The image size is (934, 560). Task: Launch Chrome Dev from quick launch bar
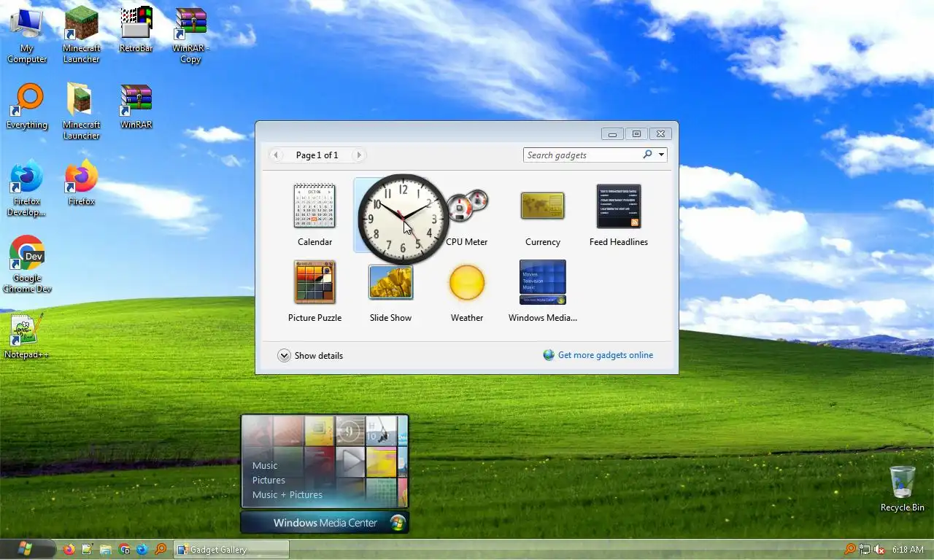point(124,549)
